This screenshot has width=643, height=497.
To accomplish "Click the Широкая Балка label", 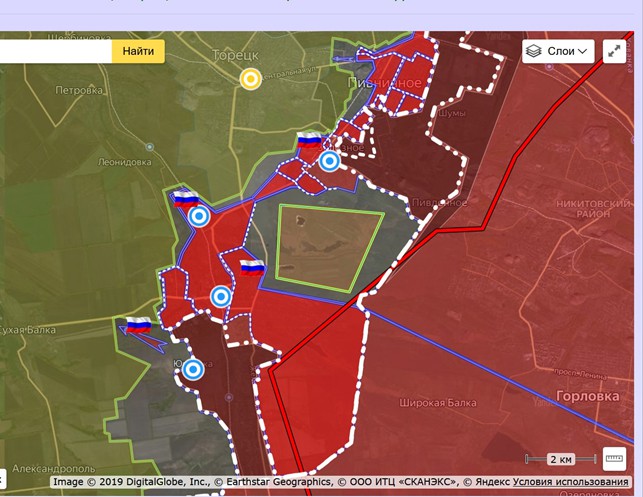I will (438, 403).
